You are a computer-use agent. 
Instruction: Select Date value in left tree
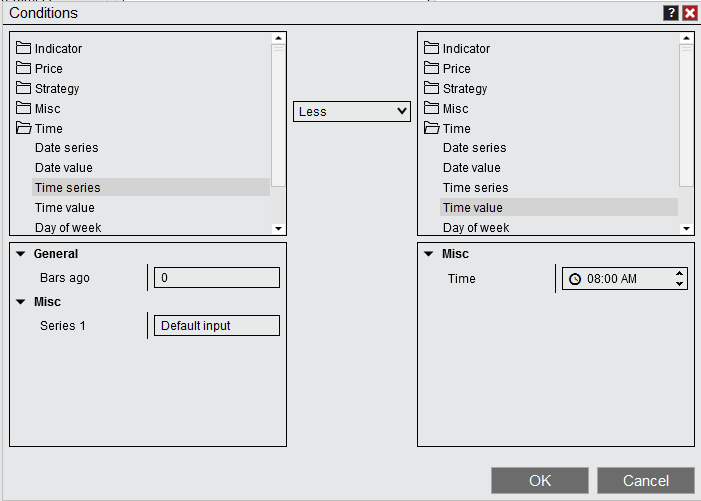click(64, 168)
